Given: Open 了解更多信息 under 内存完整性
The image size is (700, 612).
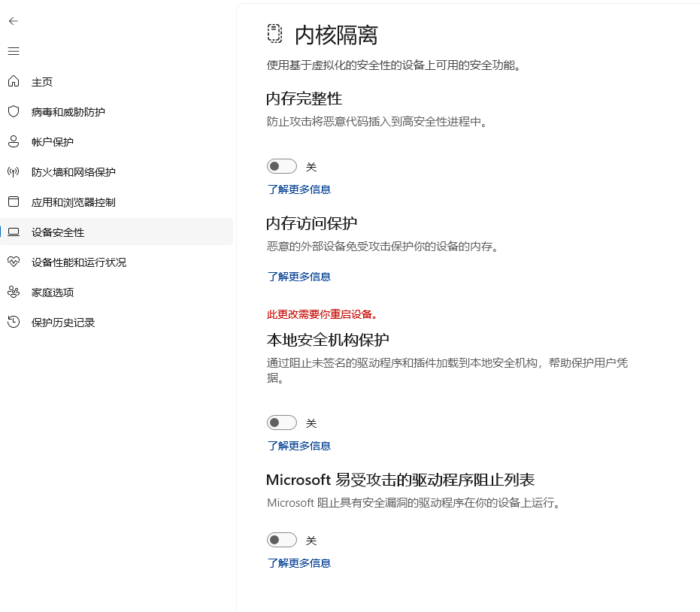Looking at the screenshot, I should pyautogui.click(x=298, y=189).
